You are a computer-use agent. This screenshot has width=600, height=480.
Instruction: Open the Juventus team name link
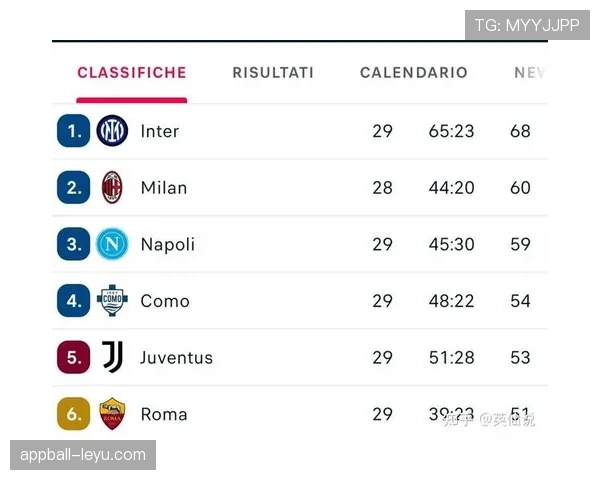click(x=177, y=357)
